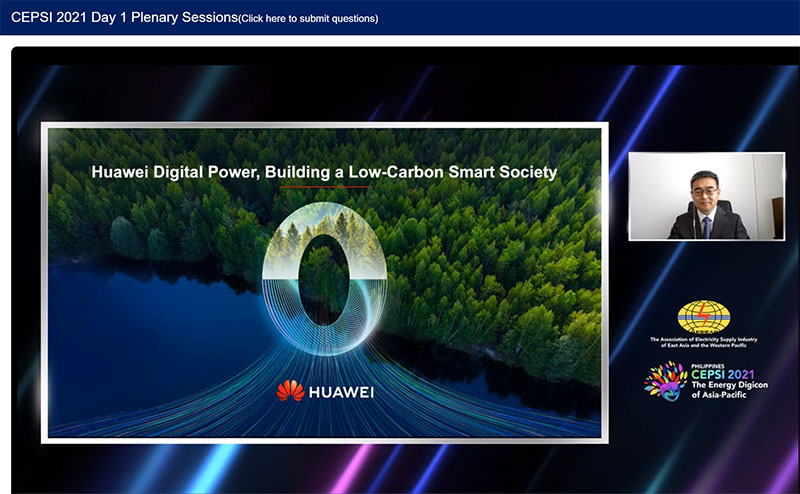Viewport: 800px width, 494px height.
Task: Open the 'Click here to submit questions' link
Action: [308, 18]
